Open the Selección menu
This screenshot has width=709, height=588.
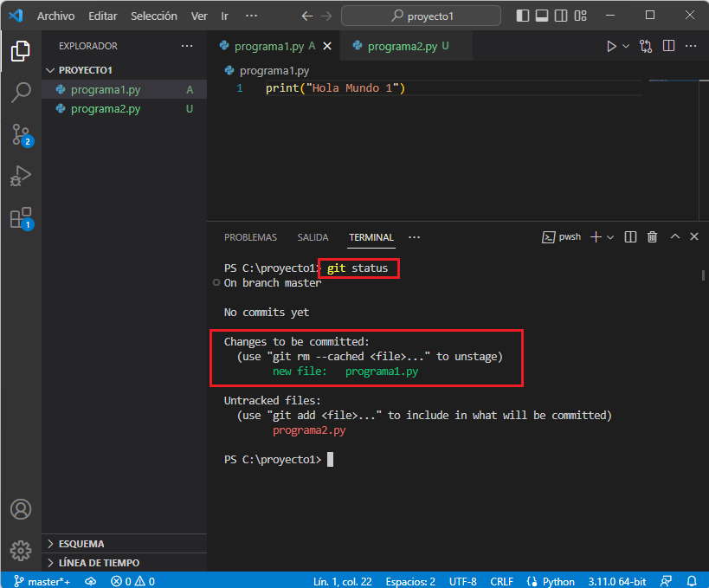point(154,16)
